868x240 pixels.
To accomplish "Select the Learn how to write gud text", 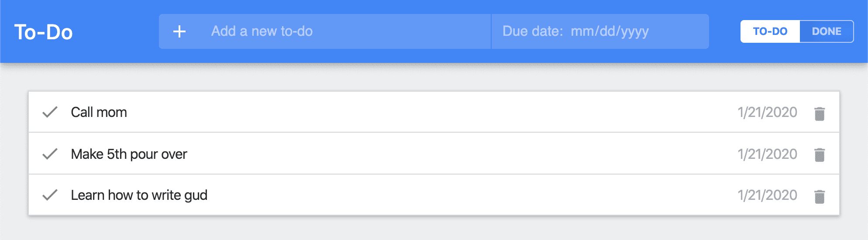I will coord(139,195).
